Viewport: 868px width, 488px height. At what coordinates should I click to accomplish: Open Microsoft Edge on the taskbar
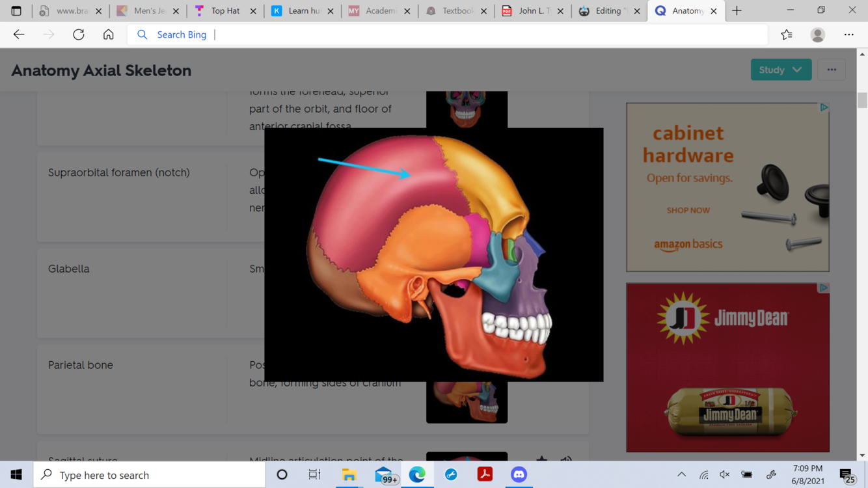pos(417,475)
